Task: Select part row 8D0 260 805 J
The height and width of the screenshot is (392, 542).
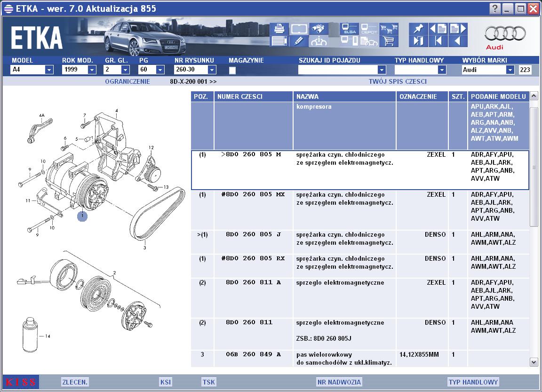Action: click(360, 242)
